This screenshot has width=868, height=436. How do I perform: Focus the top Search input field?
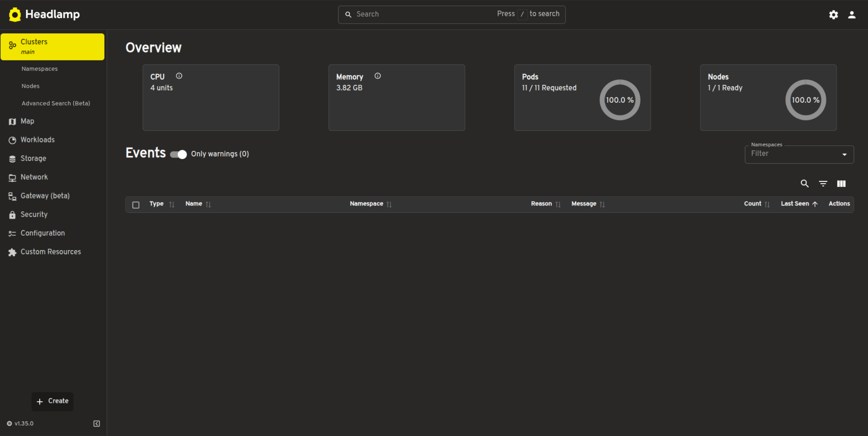pyautogui.click(x=423, y=14)
